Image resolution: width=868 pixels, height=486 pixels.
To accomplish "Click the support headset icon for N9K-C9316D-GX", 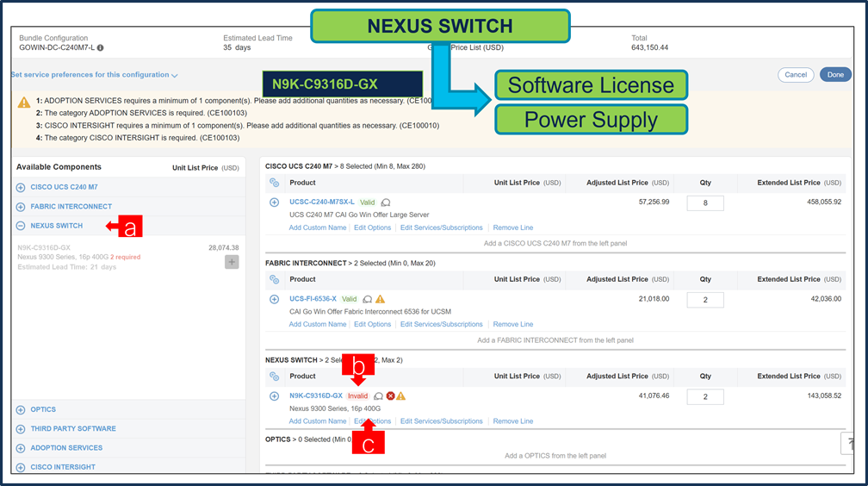I will 378,396.
